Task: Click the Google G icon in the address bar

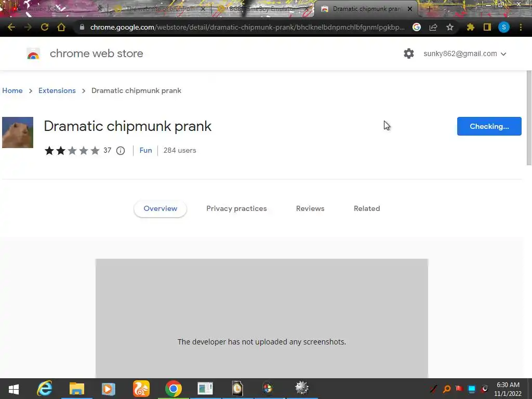Action: coord(417,27)
